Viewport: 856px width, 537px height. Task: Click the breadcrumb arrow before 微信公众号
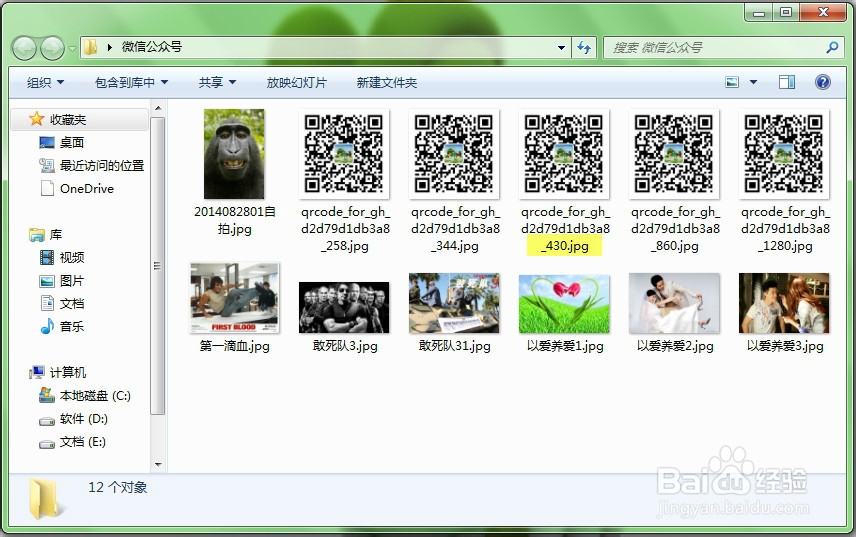(110, 47)
